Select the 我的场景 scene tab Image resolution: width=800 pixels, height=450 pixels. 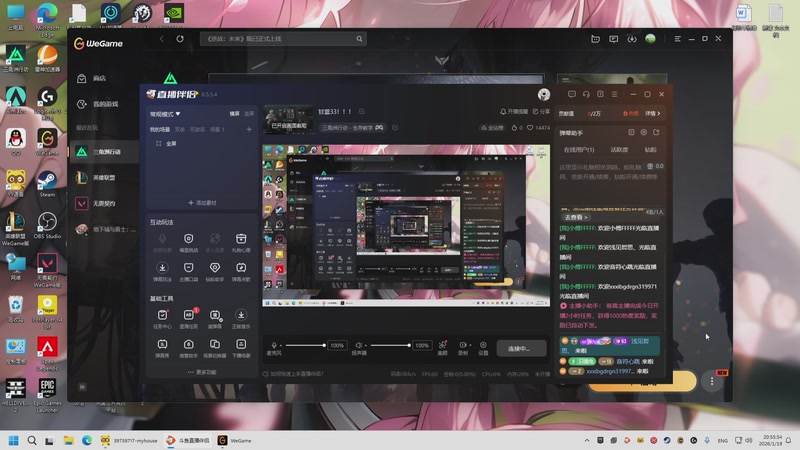pyautogui.click(x=160, y=130)
